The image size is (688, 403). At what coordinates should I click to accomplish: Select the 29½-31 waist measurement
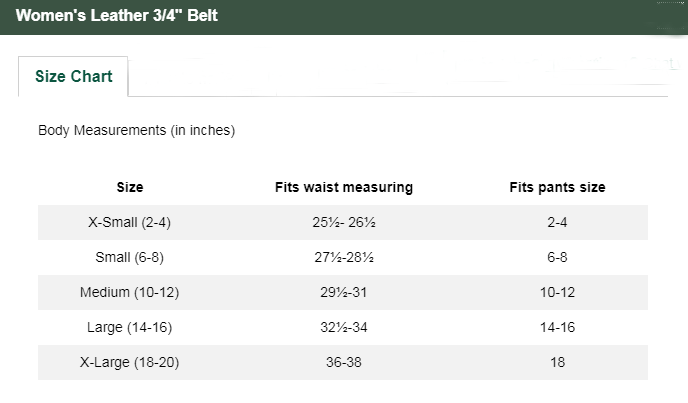[344, 292]
